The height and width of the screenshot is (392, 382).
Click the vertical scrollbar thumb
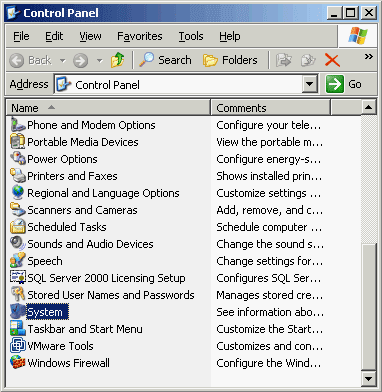(368, 307)
